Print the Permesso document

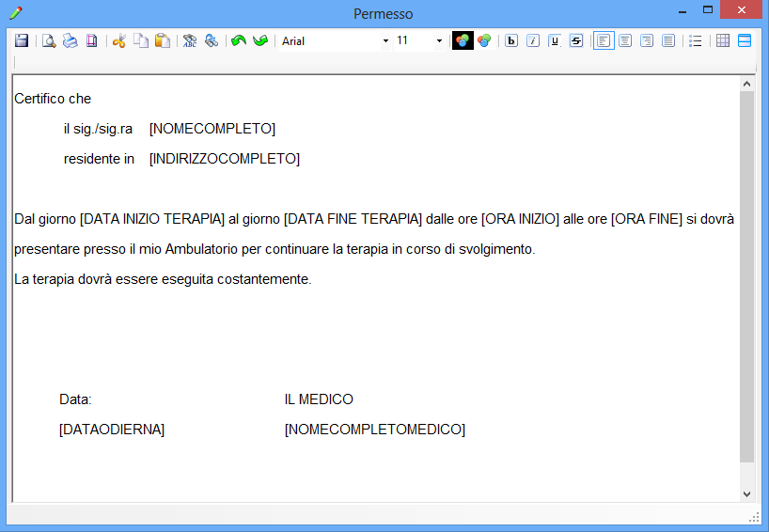(71, 40)
